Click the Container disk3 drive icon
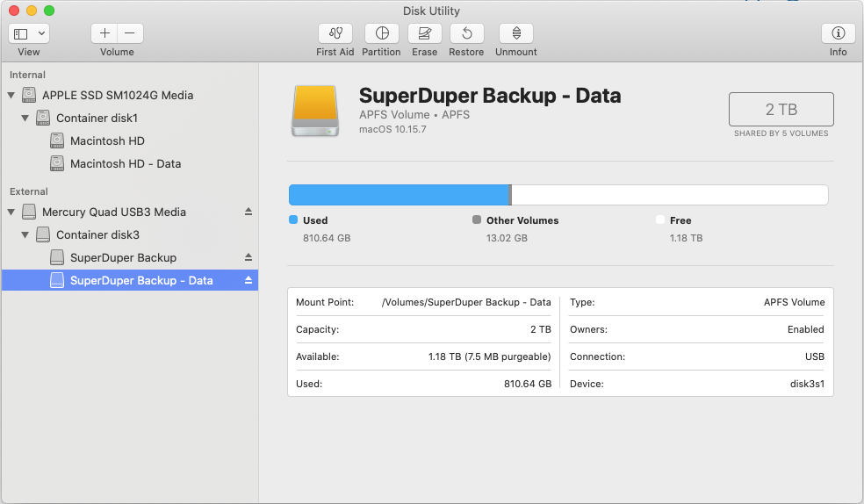 pyautogui.click(x=43, y=234)
